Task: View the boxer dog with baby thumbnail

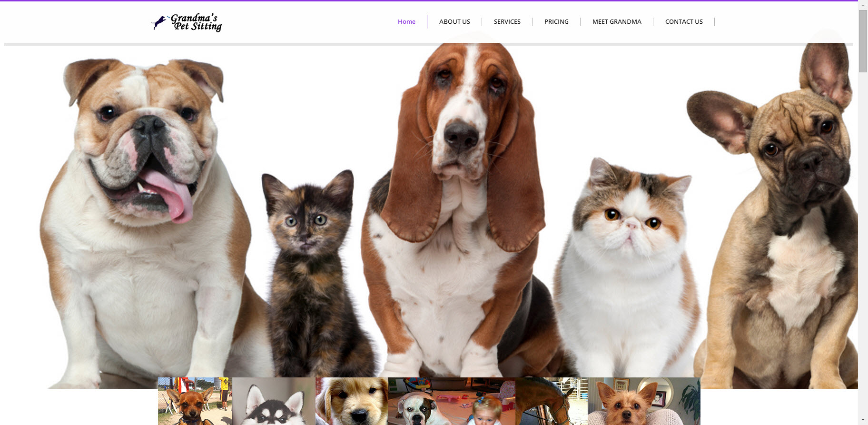Action: (451, 401)
